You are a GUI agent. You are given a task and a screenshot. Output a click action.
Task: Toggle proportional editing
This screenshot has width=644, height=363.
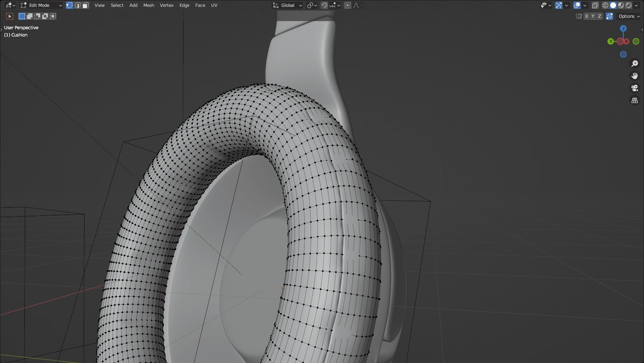pyautogui.click(x=348, y=5)
